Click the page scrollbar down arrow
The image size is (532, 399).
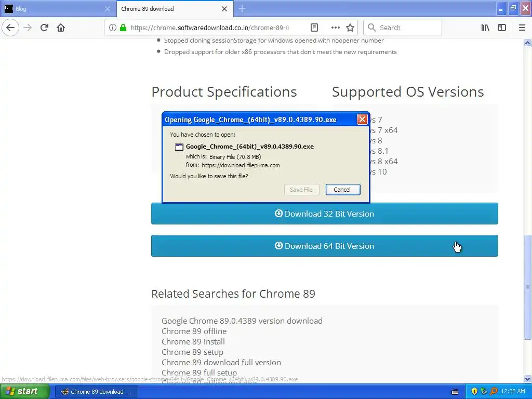[527, 379]
